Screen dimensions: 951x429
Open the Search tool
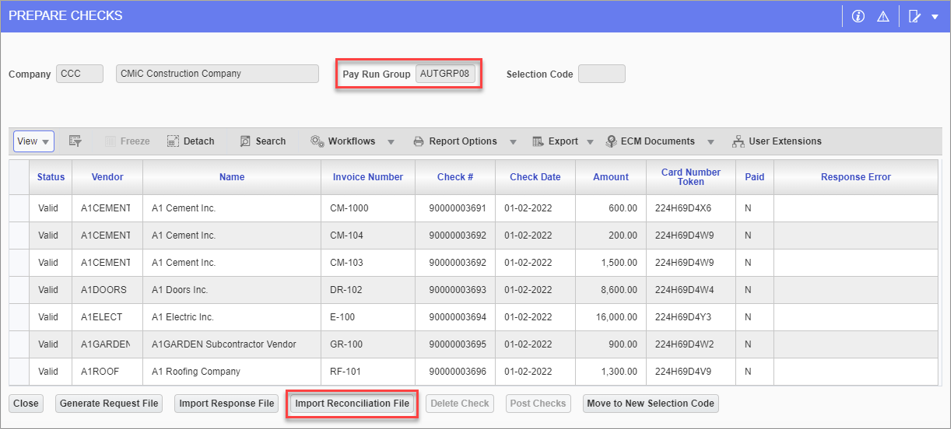click(263, 141)
